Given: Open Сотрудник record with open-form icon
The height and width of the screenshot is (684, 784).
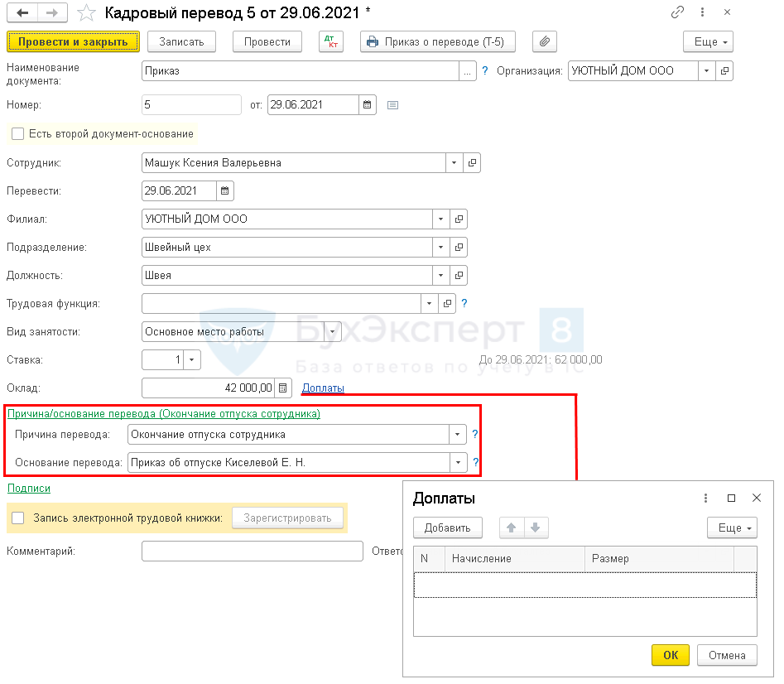Looking at the screenshot, I should (472, 163).
